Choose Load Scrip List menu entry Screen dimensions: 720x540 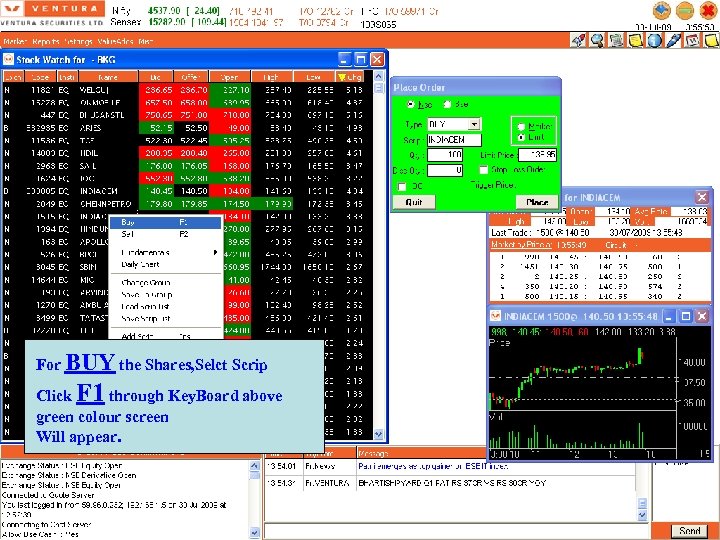point(165,306)
